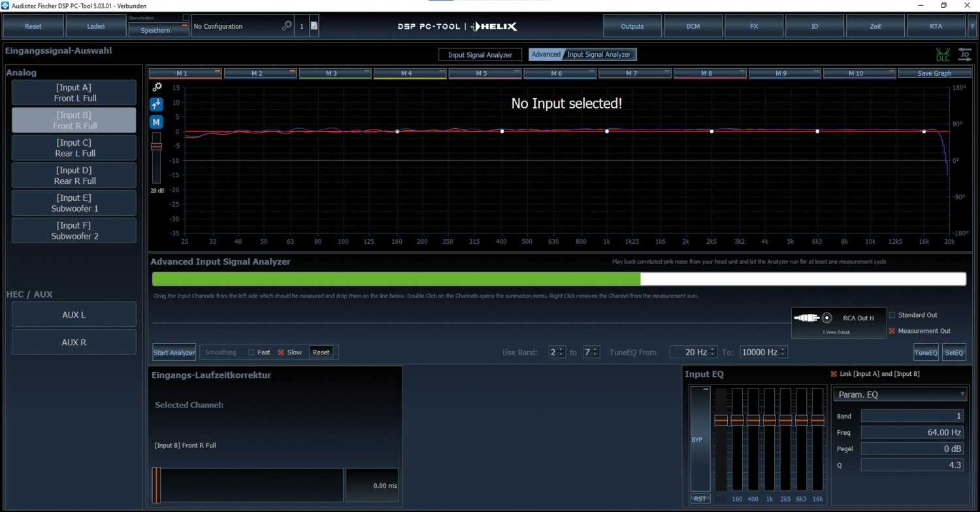This screenshot has width=980, height=512.
Task: Click the graph level slider showing 28 dB
Action: tap(156, 146)
